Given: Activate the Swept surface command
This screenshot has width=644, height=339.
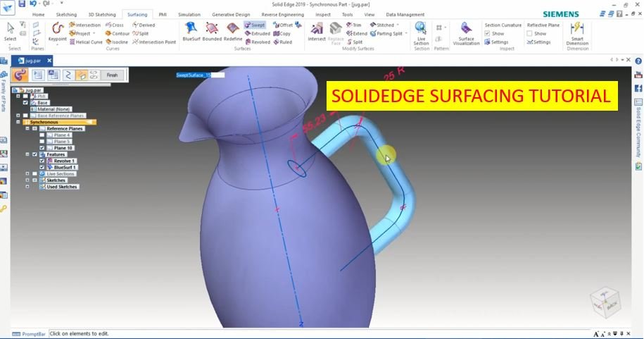Looking at the screenshot, I should [254, 25].
